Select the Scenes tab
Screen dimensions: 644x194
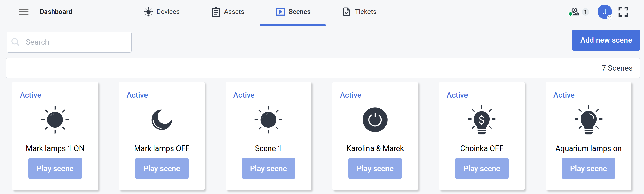click(x=293, y=12)
